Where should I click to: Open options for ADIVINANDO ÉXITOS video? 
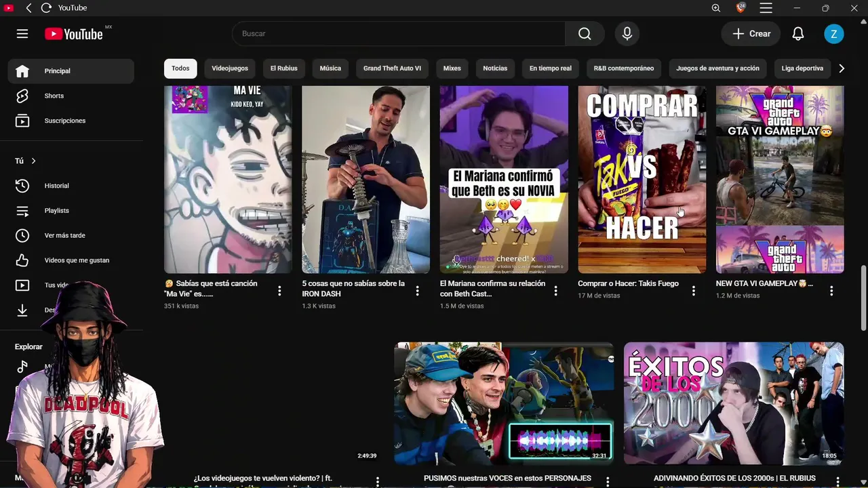click(x=837, y=481)
